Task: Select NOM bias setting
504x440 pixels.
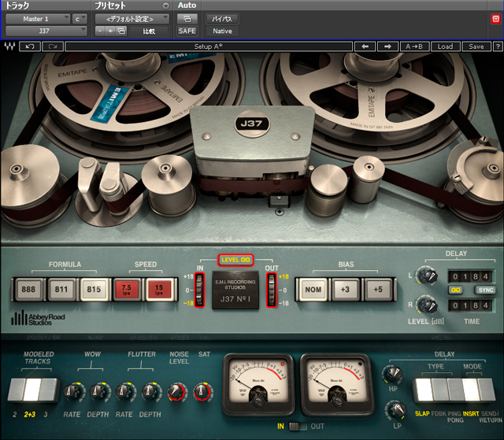Action: (x=313, y=290)
